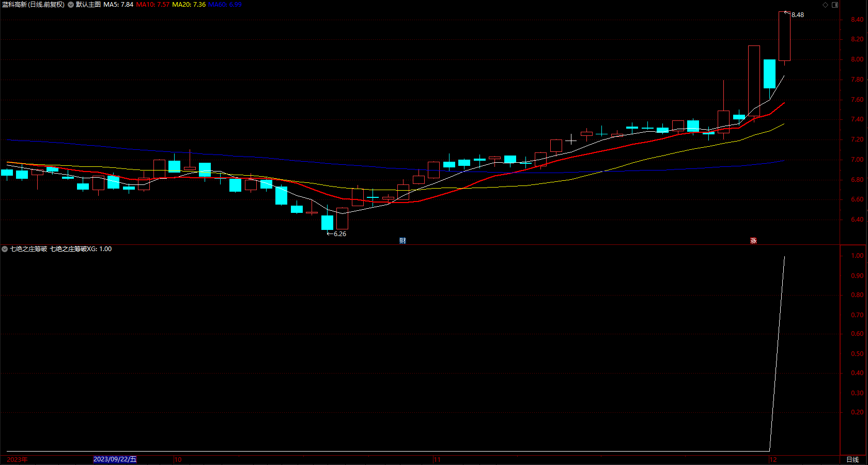Click the red MA10: 7.57 label
Viewport: 868px width, 465px height.
tap(153, 5)
